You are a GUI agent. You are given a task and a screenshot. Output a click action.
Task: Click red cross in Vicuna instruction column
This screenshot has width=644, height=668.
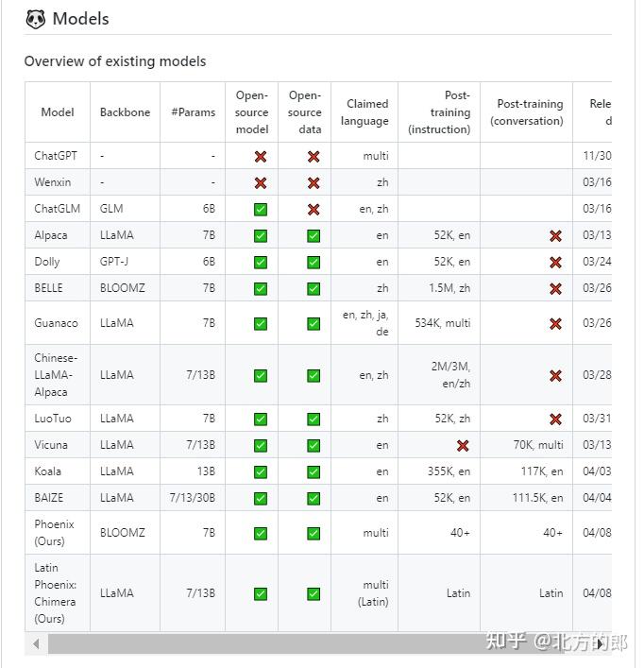click(x=463, y=446)
